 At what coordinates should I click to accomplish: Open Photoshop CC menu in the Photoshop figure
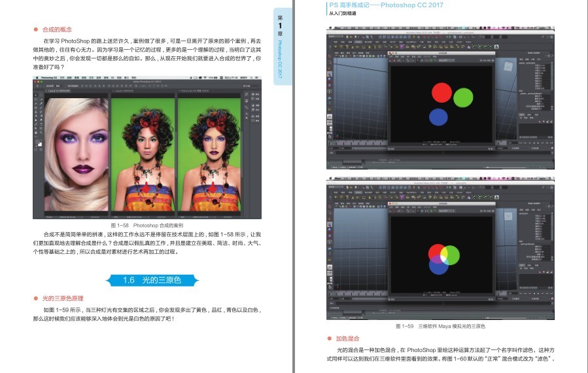[49, 78]
